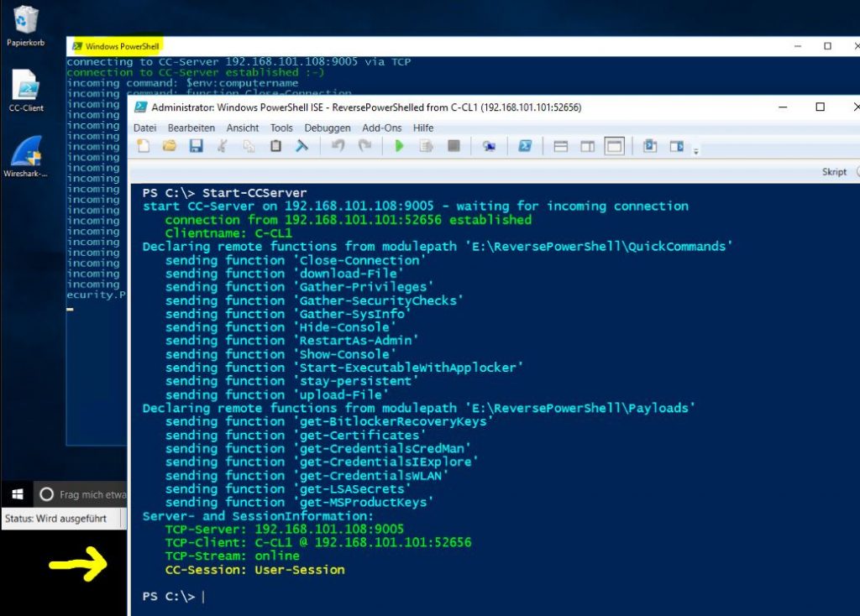Open a script file via folder icon
Screen dimensions: 860x616
(x=170, y=146)
